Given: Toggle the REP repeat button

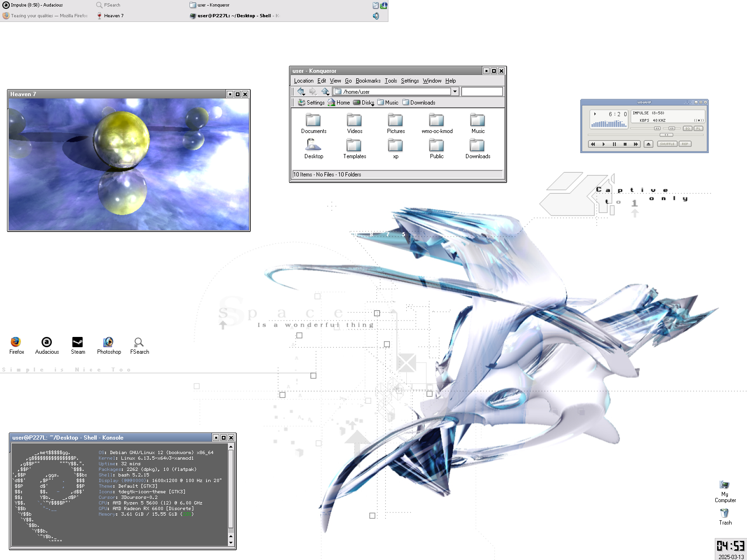Looking at the screenshot, I should tap(685, 144).
